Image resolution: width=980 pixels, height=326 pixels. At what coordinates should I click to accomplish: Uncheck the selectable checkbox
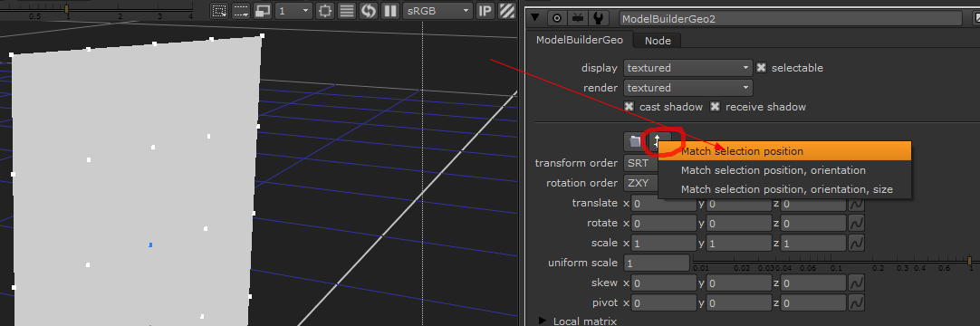[761, 67]
